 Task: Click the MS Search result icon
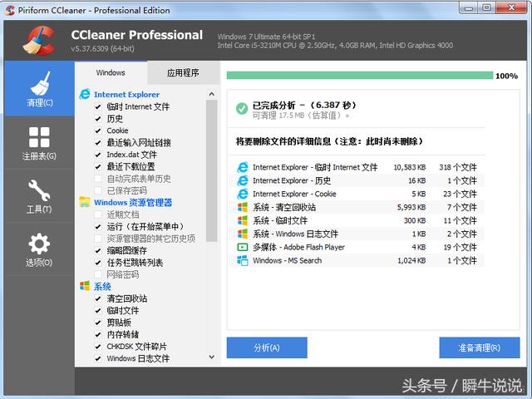(243, 260)
